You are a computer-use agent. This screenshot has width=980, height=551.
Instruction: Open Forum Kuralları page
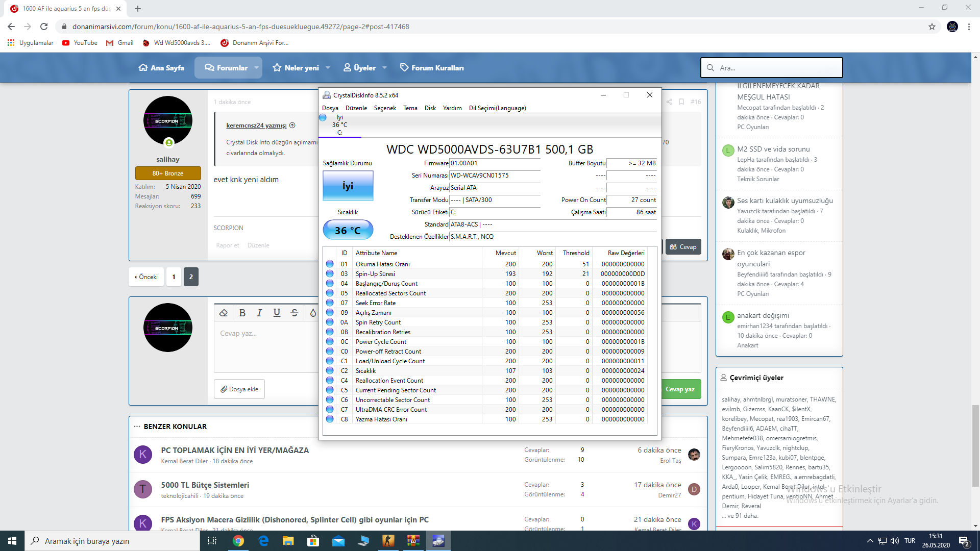click(432, 68)
